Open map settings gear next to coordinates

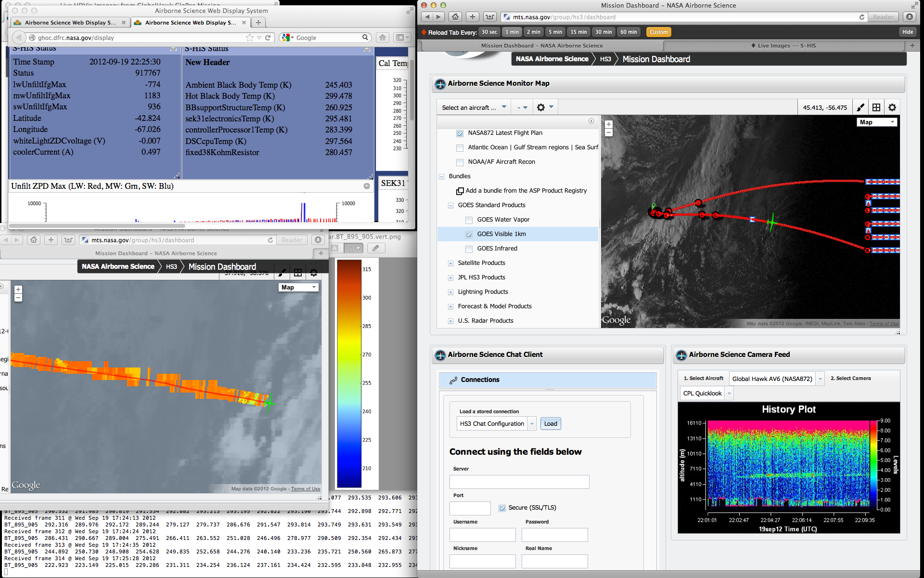(x=892, y=107)
